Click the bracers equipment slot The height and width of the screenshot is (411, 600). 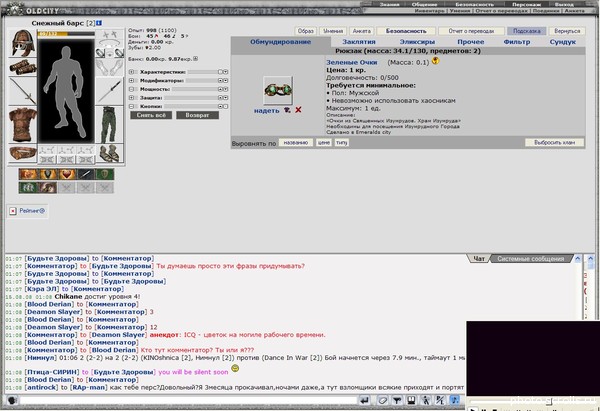[23, 67]
